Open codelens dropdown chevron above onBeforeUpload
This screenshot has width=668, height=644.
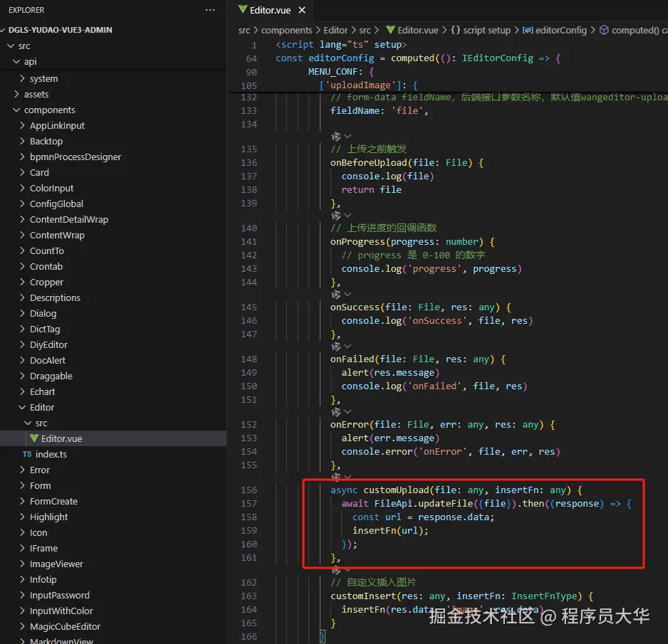348,136
